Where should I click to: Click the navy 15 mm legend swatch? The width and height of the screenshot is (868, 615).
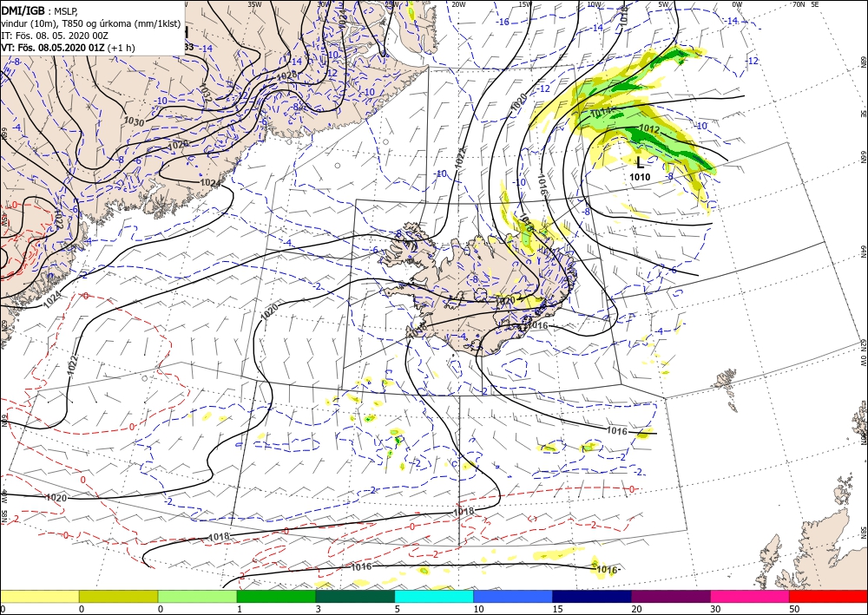(x=592, y=597)
